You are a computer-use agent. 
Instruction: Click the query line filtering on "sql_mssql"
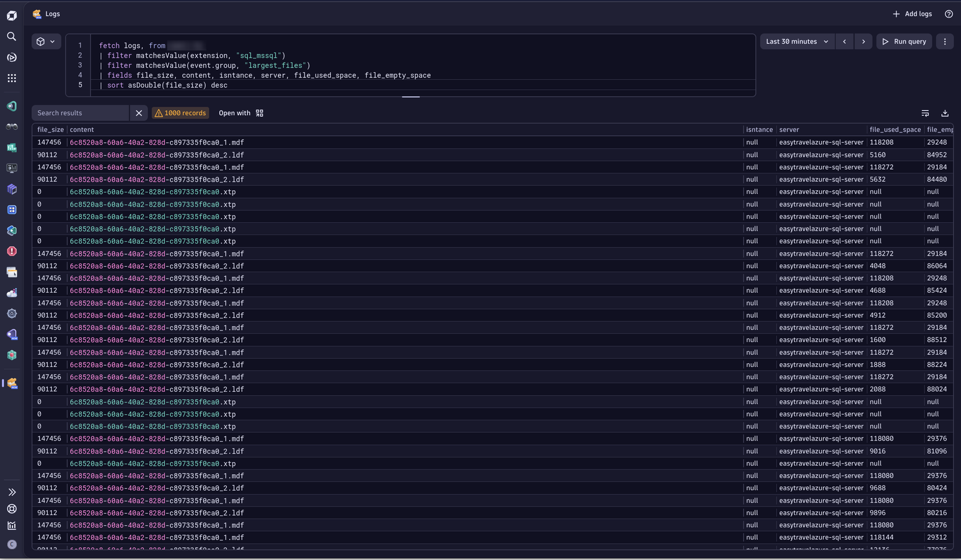pyautogui.click(x=192, y=55)
